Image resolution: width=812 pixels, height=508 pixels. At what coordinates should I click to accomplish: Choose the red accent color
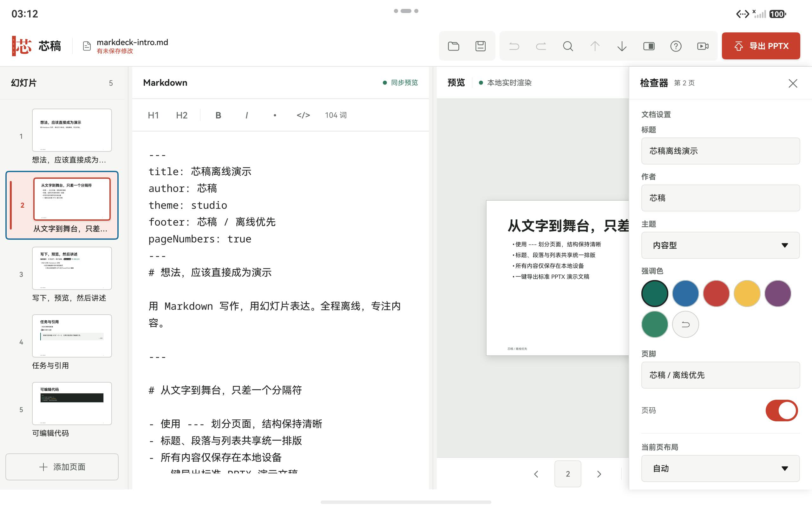[x=717, y=293]
